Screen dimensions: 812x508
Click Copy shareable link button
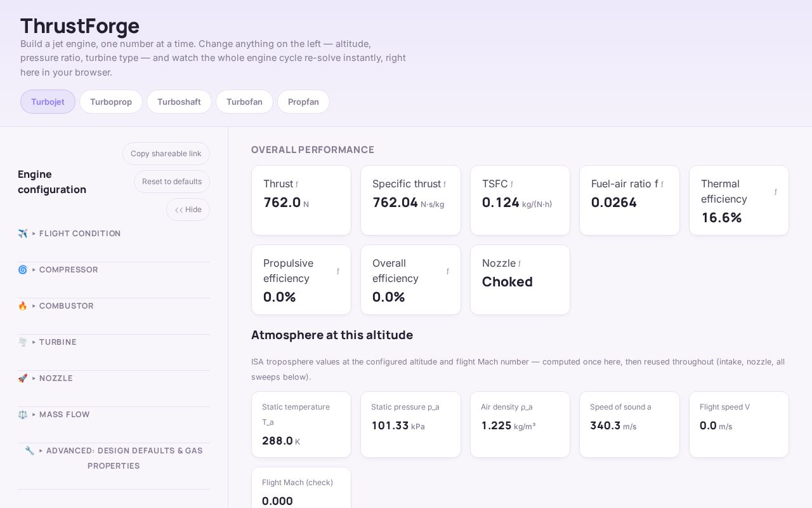(x=166, y=154)
